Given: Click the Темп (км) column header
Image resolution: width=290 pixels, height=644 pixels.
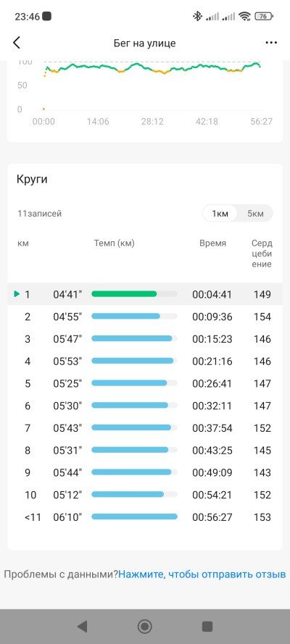Looking at the screenshot, I should tap(115, 243).
